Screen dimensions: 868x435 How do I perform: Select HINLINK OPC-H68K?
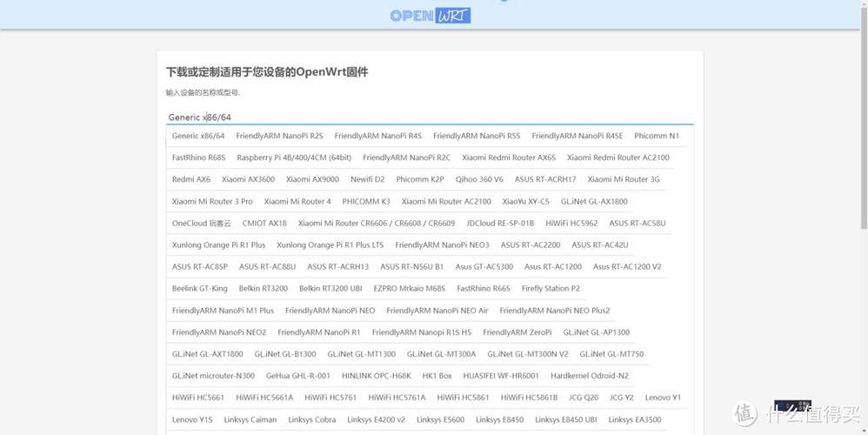[x=376, y=376]
